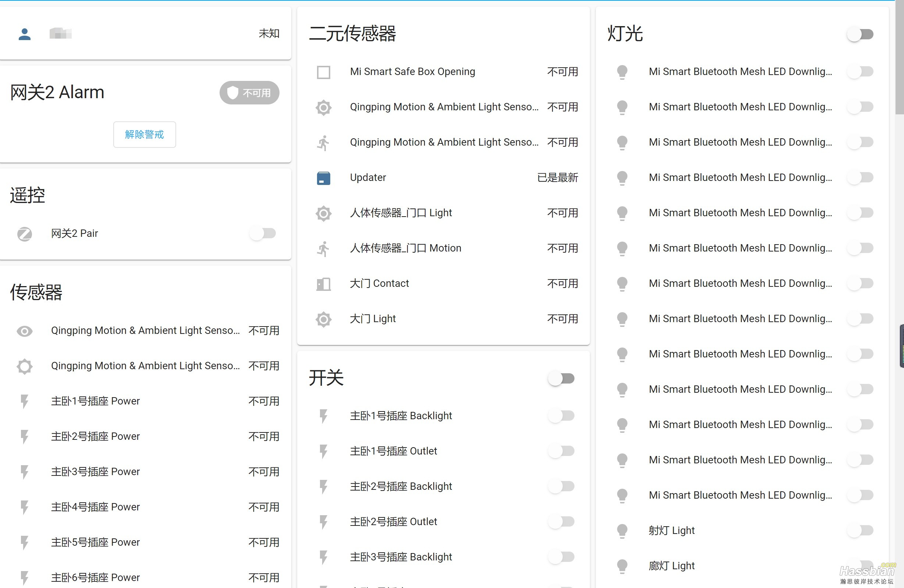Toggle 主卧2号插座 Outlet switch

point(561,522)
